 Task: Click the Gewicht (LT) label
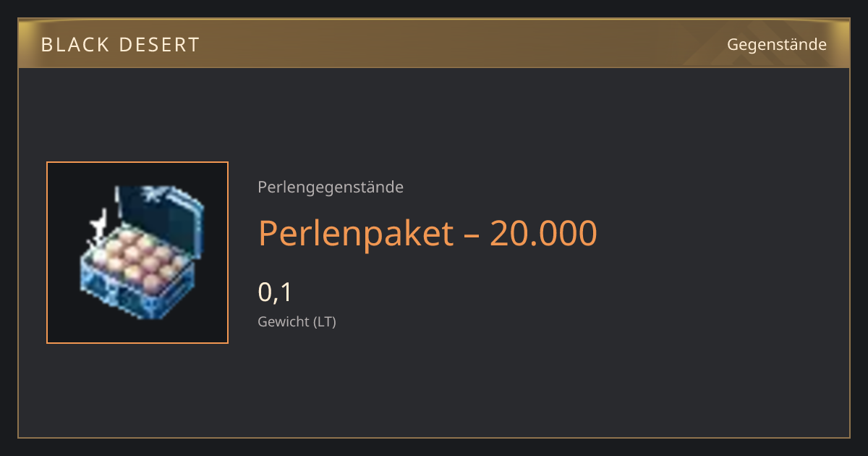tap(297, 321)
